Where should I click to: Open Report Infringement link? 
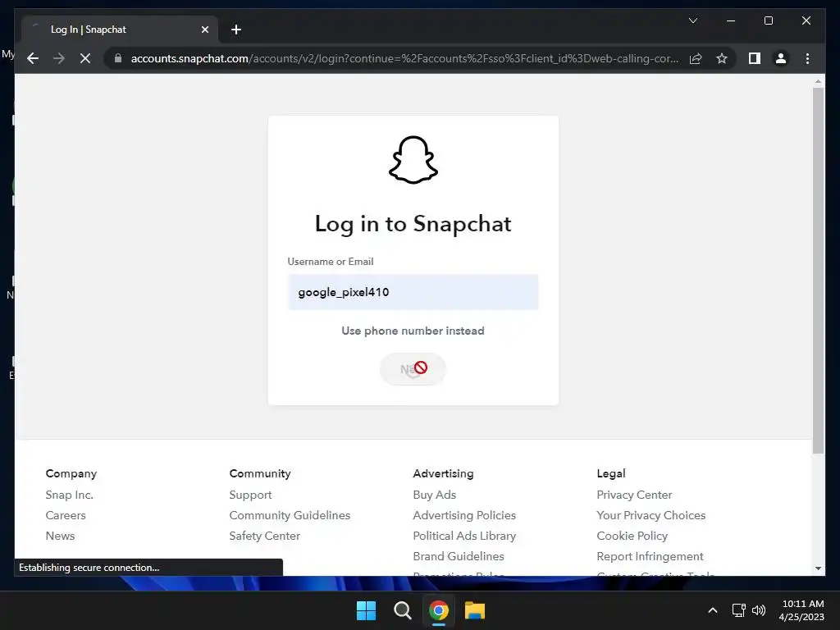tap(650, 557)
